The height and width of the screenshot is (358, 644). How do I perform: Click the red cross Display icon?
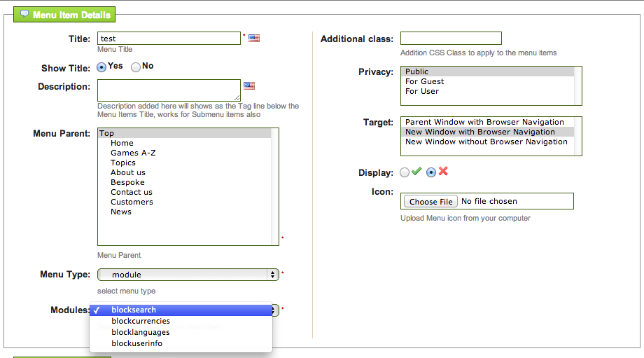(x=442, y=171)
